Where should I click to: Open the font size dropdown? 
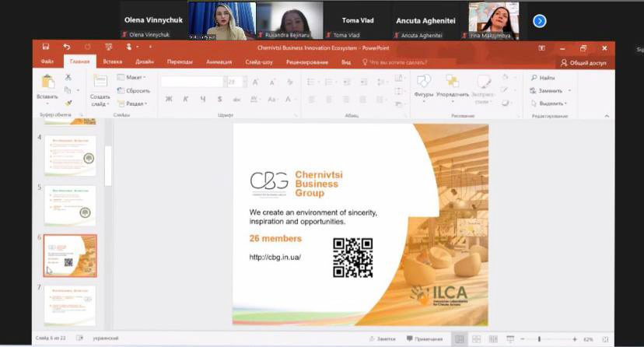tap(243, 82)
